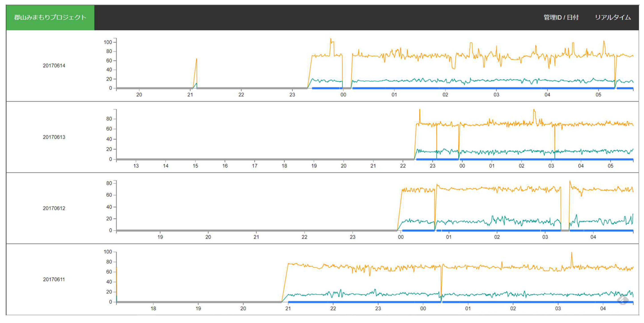644x323 pixels.
Task: Switch to the リアルタイム view
Action: click(612, 17)
